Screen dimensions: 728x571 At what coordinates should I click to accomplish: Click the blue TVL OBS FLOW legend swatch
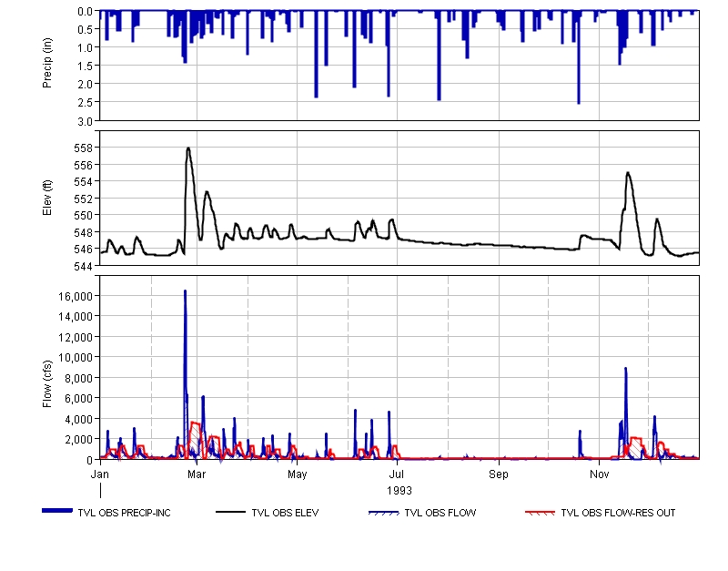383,513
